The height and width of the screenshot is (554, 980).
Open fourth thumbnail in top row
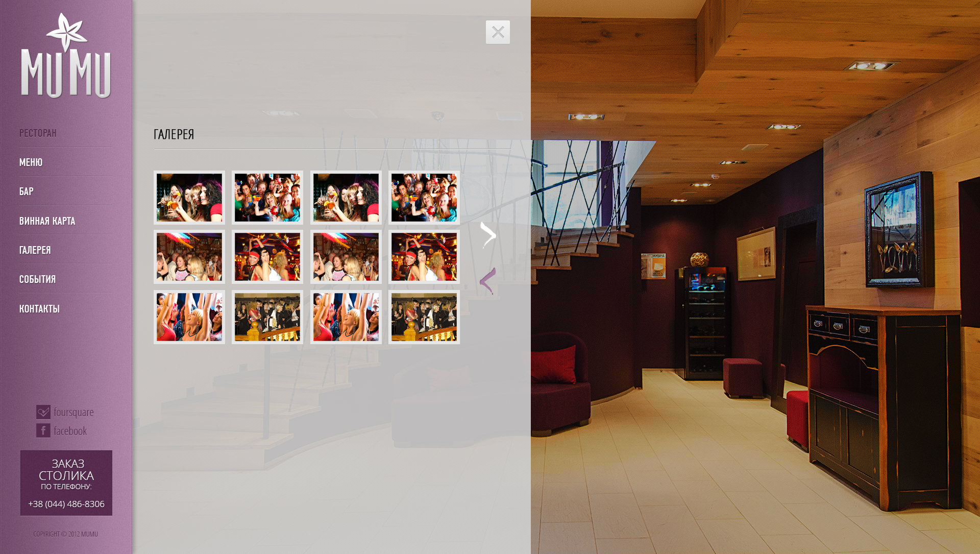(424, 198)
